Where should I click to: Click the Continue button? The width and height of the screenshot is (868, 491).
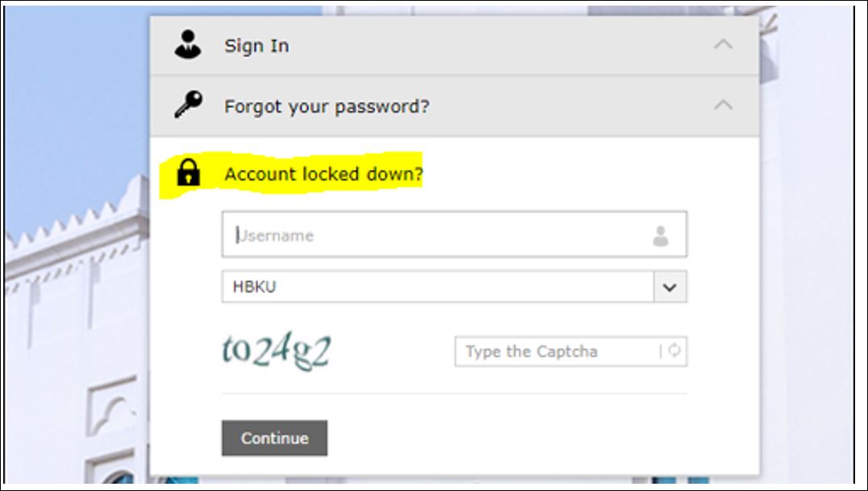click(x=274, y=438)
